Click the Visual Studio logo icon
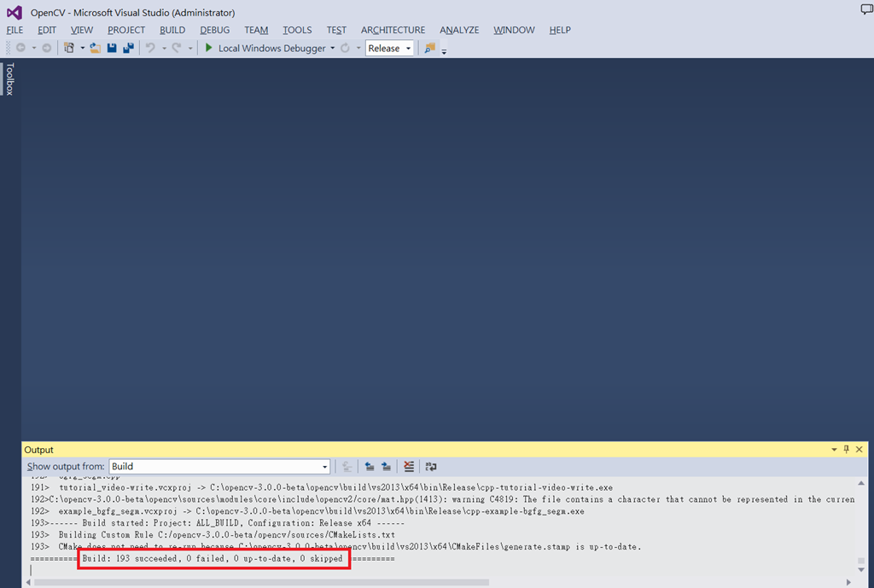Viewport: 874px width, 588px height. (x=14, y=12)
